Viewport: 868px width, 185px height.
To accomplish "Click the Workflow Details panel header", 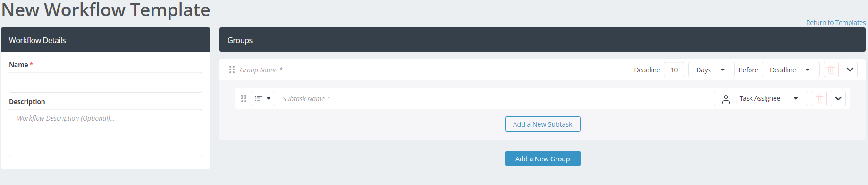I will tap(105, 40).
